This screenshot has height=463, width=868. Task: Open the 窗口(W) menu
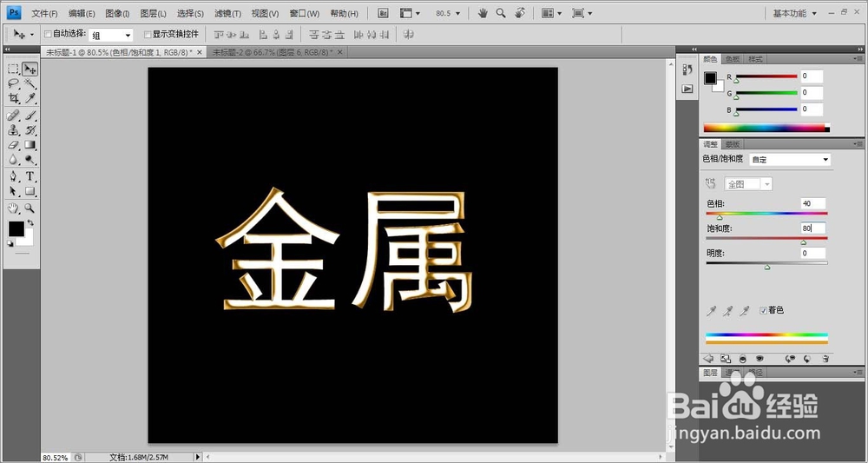click(304, 13)
